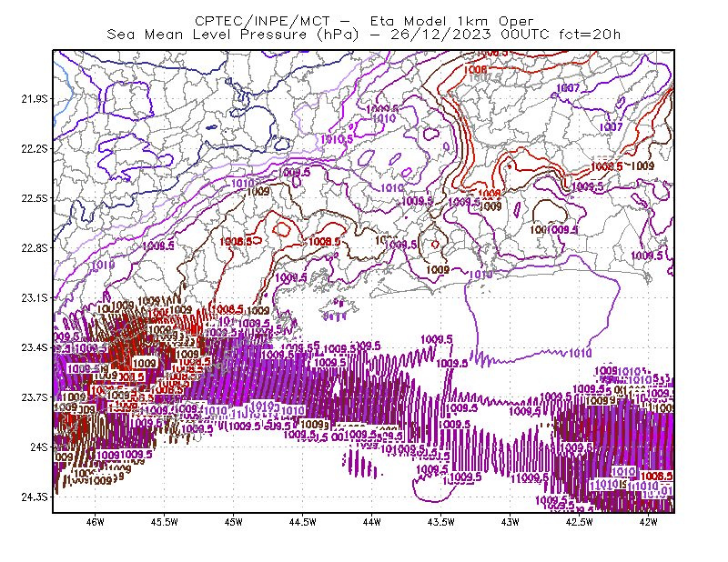Click the "CPTEC/INPE/MCT – Eta Model 1km Oper" title line
This screenshot has height=562, width=728.
364,21
